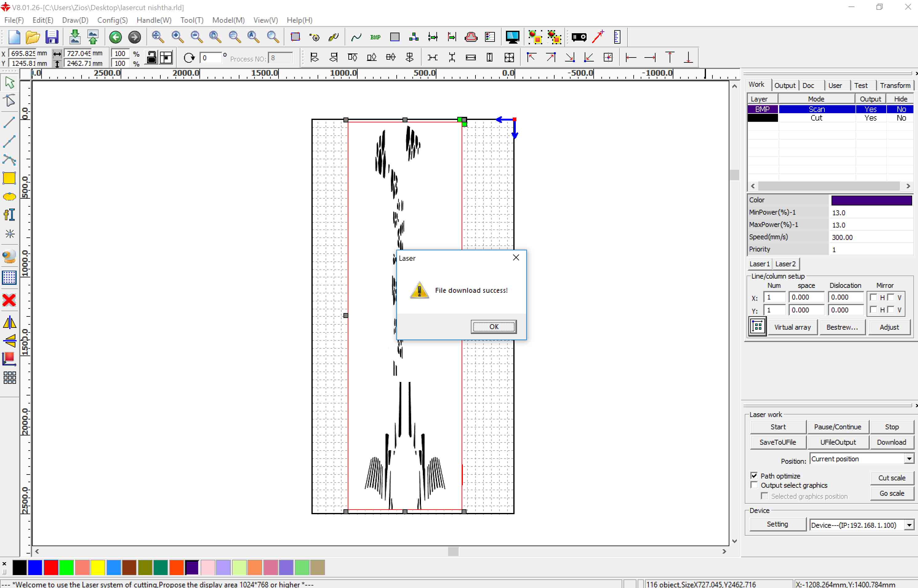Check the X row Mirror V checkbox
The image size is (918, 588).
point(891,297)
